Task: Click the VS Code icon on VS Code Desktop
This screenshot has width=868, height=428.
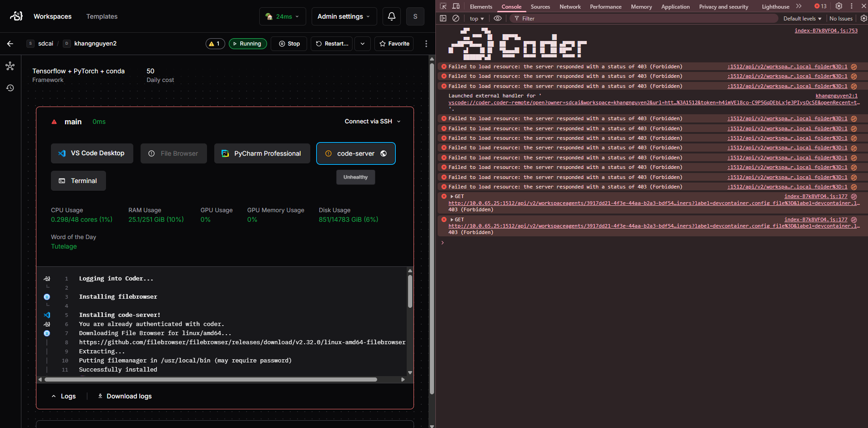Action: pyautogui.click(x=62, y=153)
